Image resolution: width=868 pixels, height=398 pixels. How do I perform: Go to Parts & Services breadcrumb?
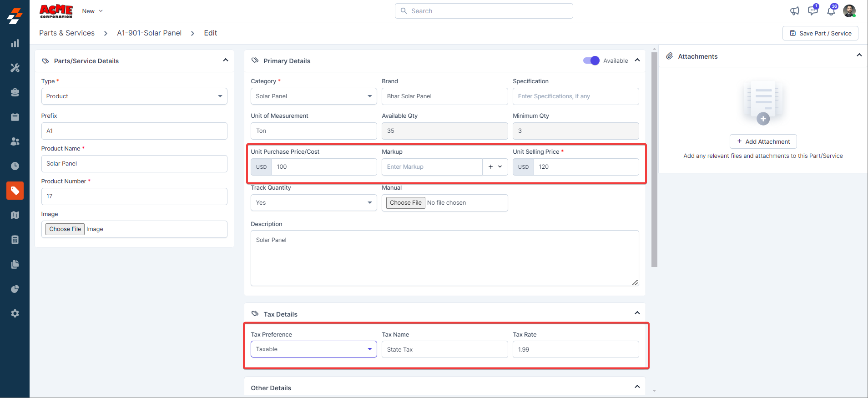67,33
